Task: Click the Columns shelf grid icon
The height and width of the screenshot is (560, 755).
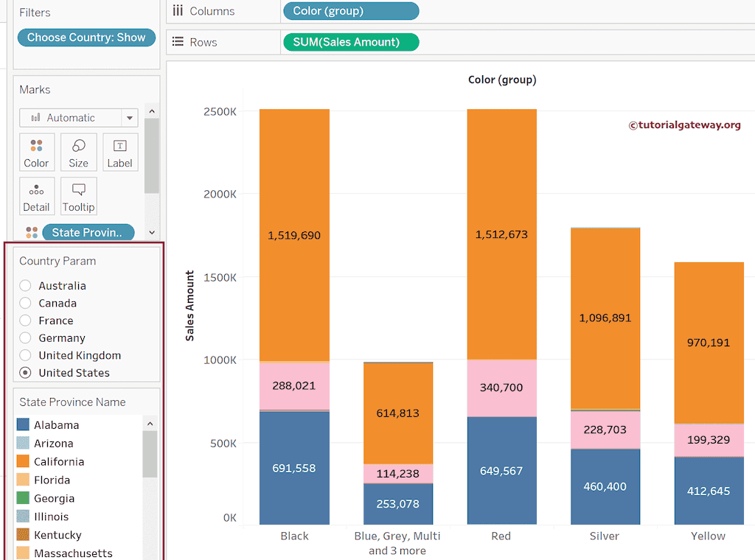Action: (x=176, y=11)
